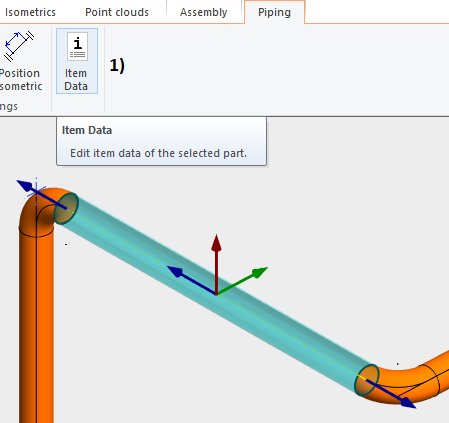Viewport: 449px width, 423px height.
Task: Switch to the Isometrics tab
Action: tap(30, 12)
